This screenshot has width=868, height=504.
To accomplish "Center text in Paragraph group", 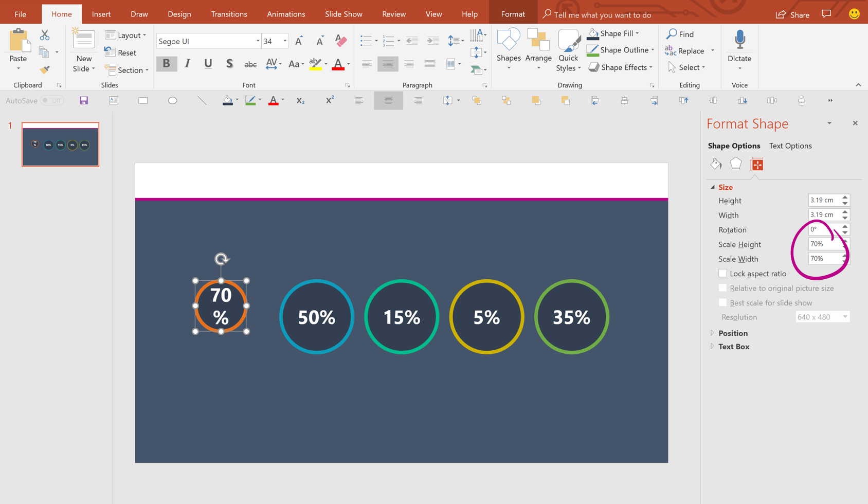I will pyautogui.click(x=388, y=64).
